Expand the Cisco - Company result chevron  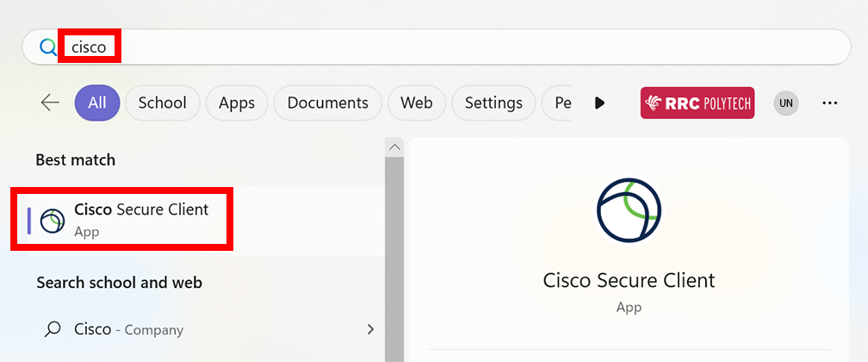(370, 330)
